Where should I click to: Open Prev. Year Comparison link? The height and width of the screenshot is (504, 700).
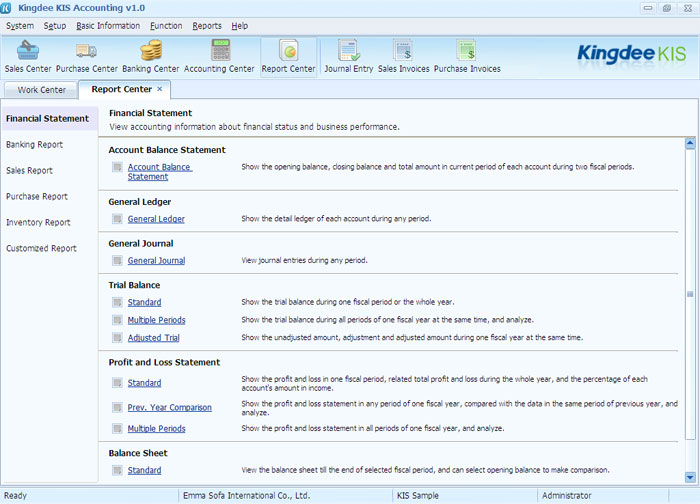tap(170, 407)
